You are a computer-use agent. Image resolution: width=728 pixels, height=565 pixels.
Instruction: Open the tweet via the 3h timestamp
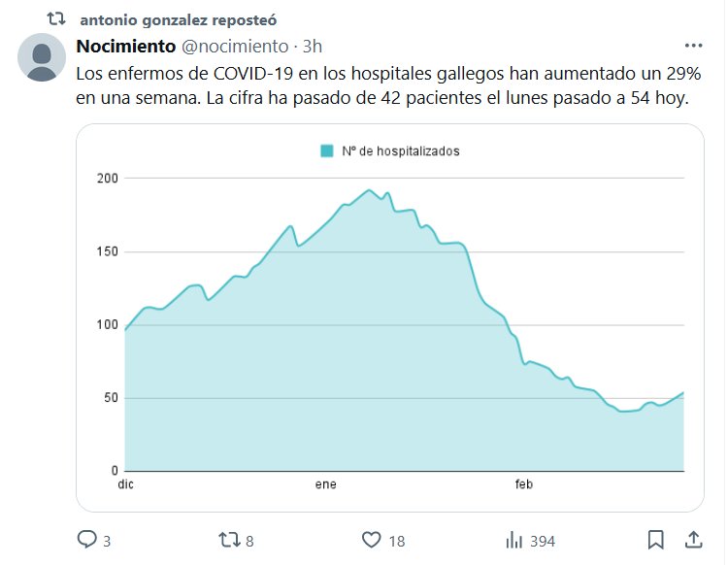pyautogui.click(x=313, y=47)
